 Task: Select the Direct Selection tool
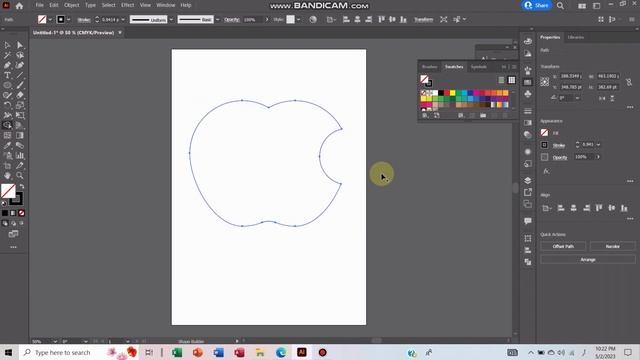(x=20, y=45)
